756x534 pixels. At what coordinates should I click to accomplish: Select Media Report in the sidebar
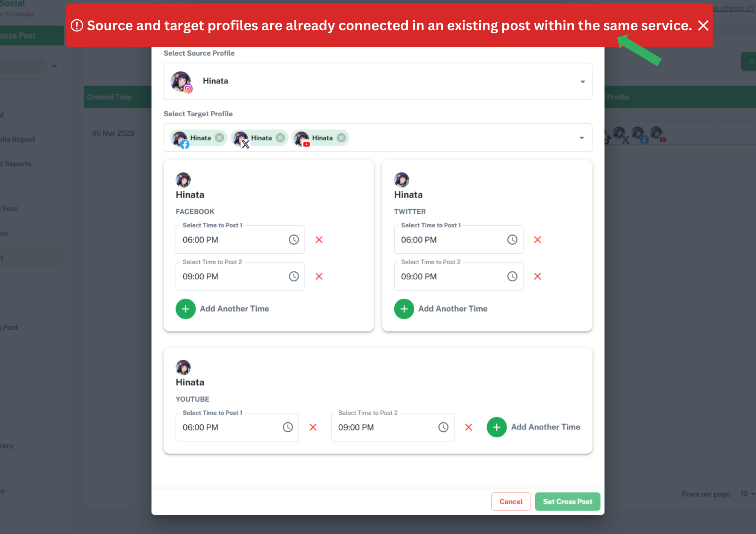click(x=17, y=139)
